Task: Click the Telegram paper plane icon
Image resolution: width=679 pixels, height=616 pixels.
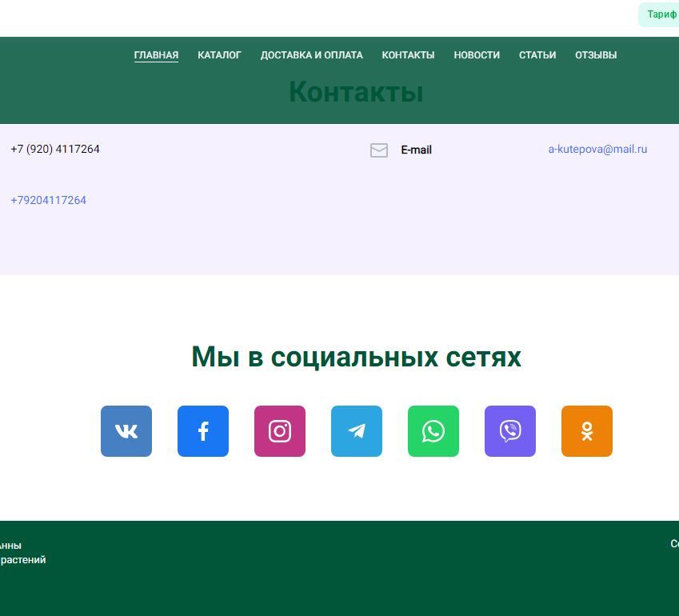Action: coord(357,431)
